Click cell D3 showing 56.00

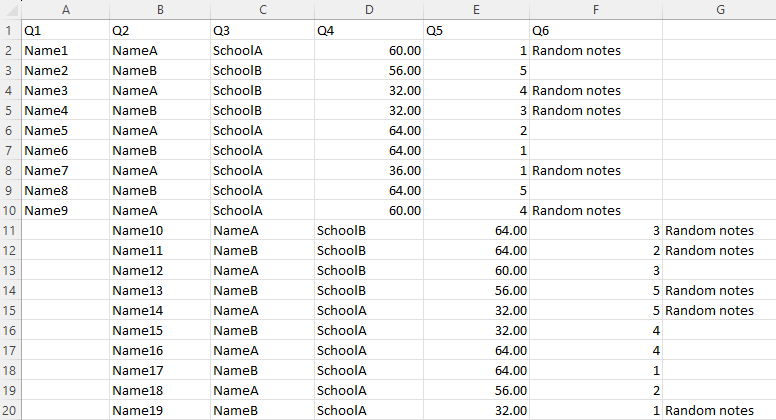point(369,70)
